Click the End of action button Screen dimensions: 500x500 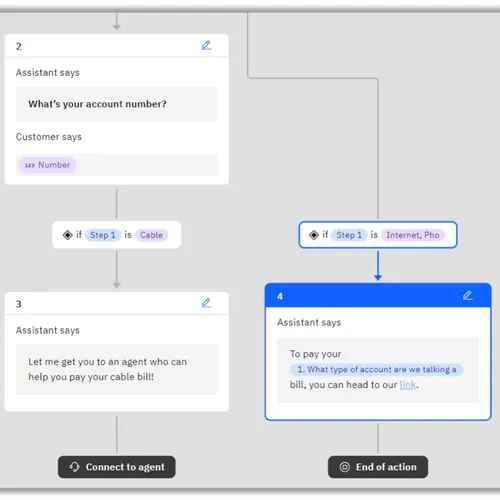click(x=378, y=467)
